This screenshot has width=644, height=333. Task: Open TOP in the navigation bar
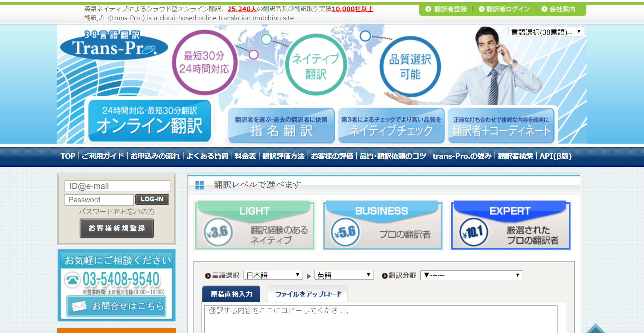click(68, 156)
